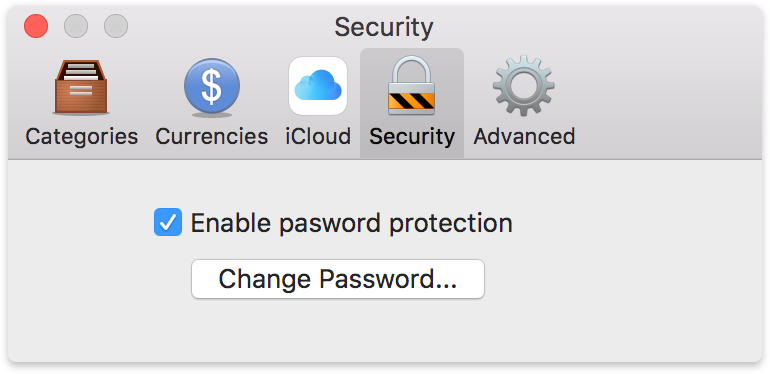Click the Change Password... button
This screenshot has width=770, height=374.
[338, 279]
